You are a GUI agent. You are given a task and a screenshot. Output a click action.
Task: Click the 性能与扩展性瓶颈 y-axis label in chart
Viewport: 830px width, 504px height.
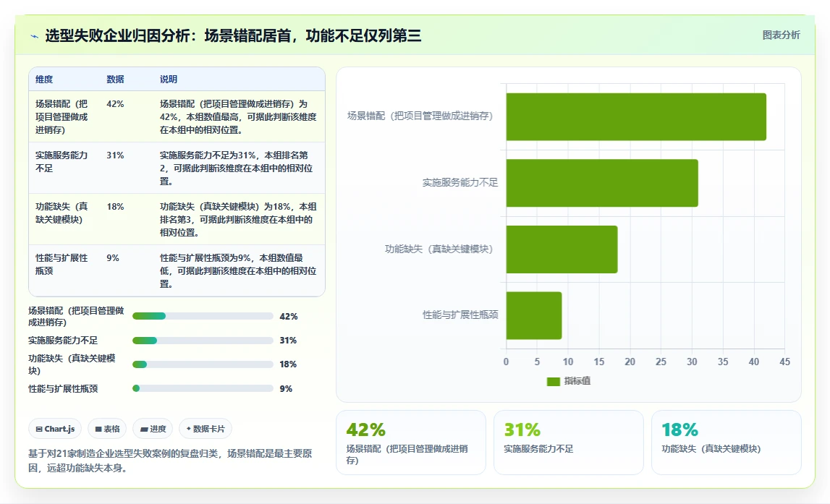pyautogui.click(x=460, y=315)
